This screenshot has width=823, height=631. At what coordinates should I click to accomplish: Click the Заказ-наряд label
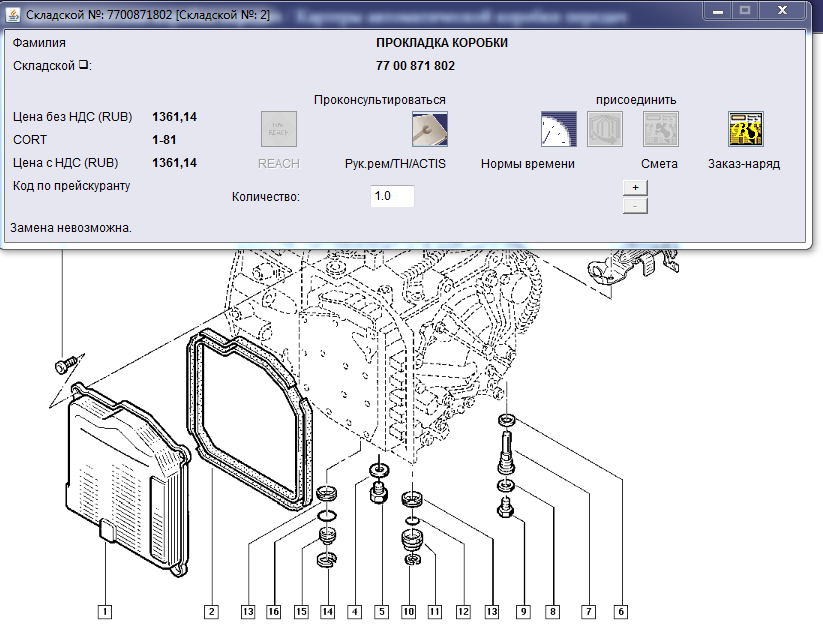[x=744, y=164]
